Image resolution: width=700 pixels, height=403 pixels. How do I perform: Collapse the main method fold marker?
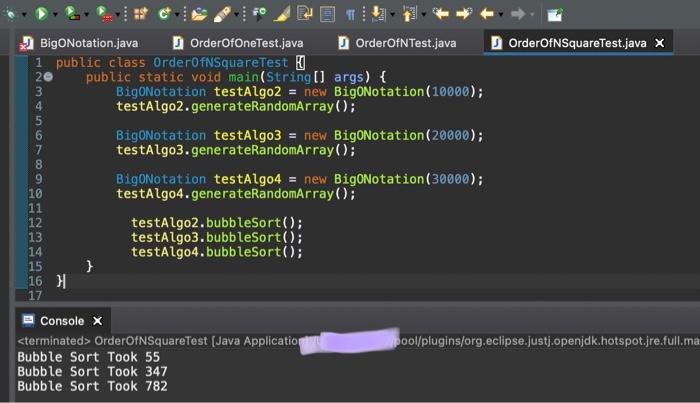48,77
